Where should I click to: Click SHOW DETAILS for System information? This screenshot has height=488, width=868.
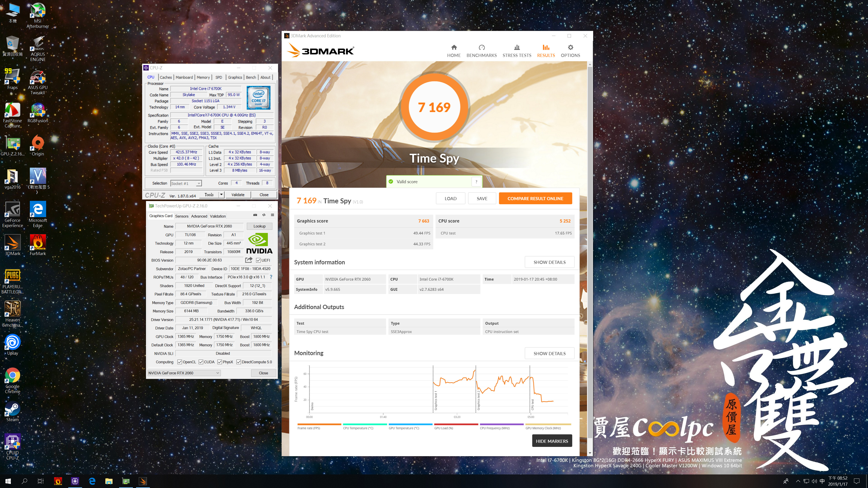[x=549, y=262]
